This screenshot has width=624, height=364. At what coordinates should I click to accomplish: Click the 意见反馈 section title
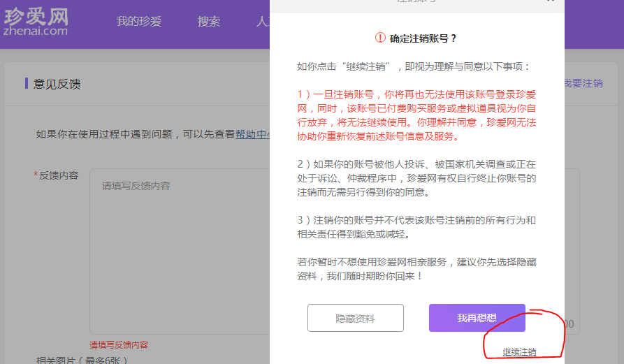click(57, 84)
